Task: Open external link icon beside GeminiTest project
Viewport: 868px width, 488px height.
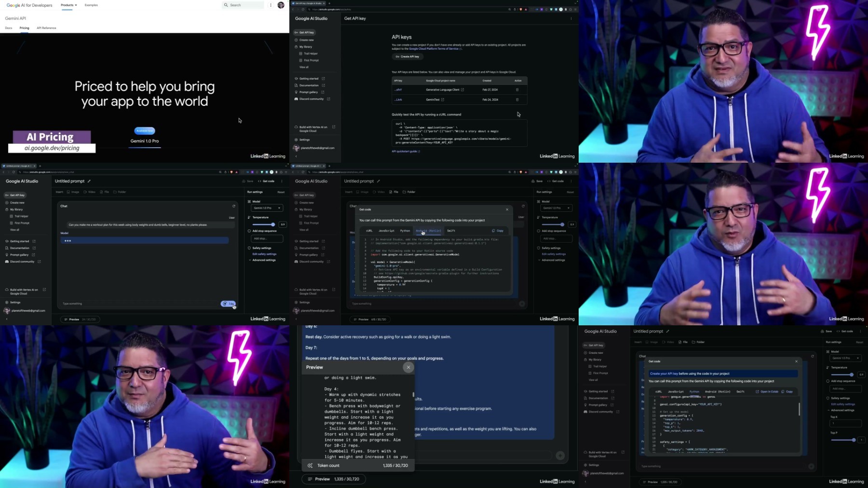Action: tap(443, 99)
